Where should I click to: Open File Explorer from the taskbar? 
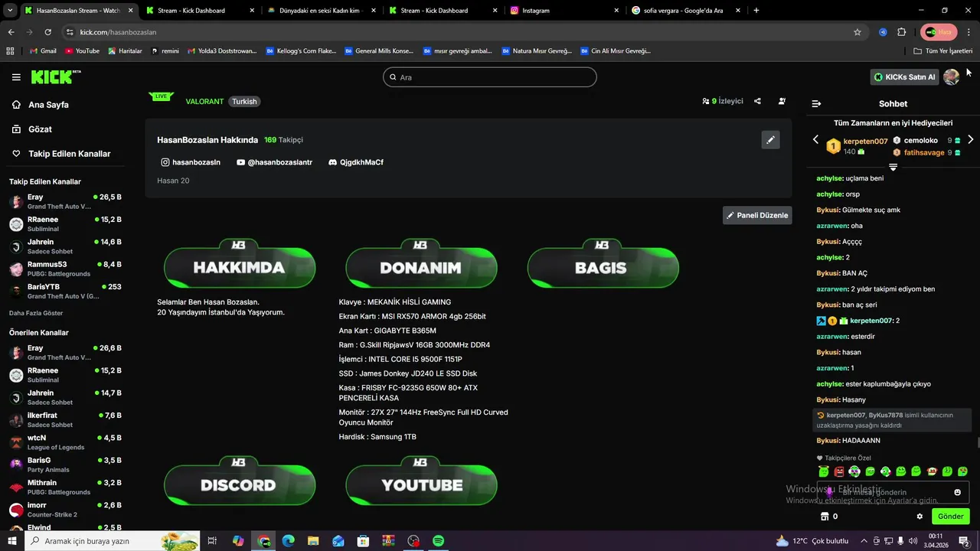click(x=313, y=541)
